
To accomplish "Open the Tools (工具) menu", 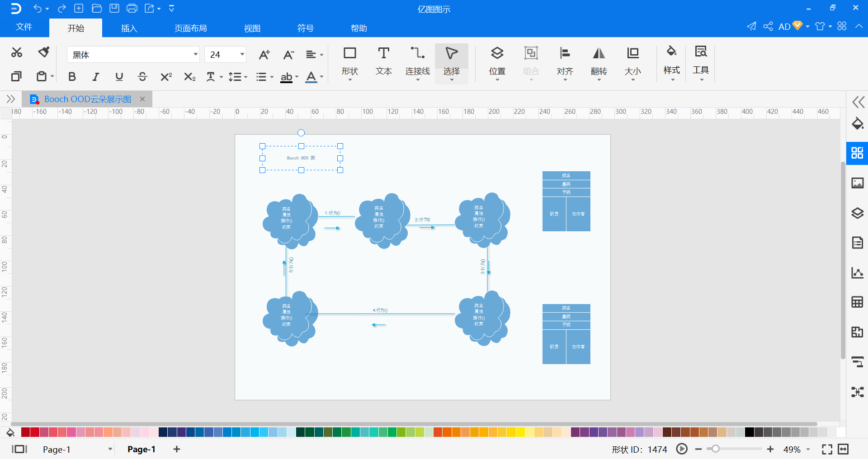I will [x=701, y=62].
